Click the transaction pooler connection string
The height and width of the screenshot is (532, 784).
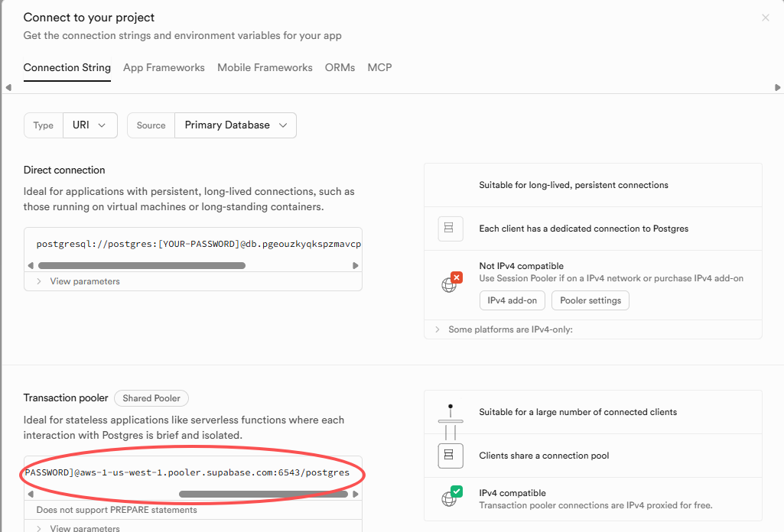[x=187, y=473]
